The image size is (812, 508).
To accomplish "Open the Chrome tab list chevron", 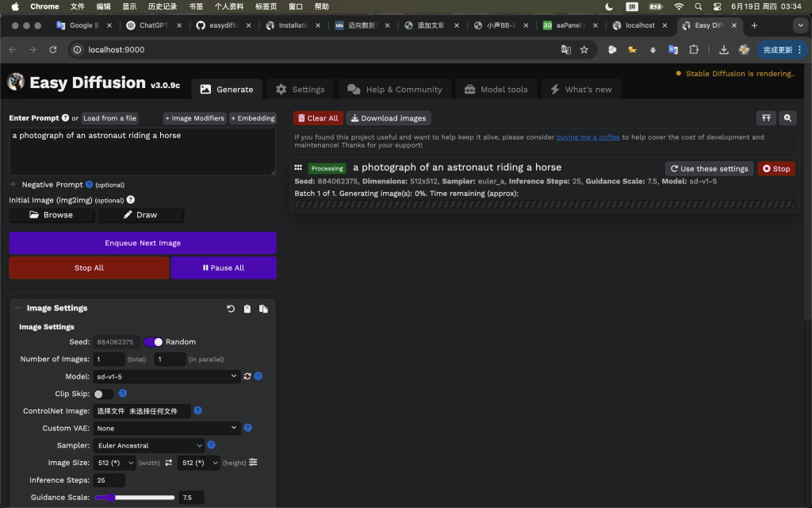I will (801, 25).
